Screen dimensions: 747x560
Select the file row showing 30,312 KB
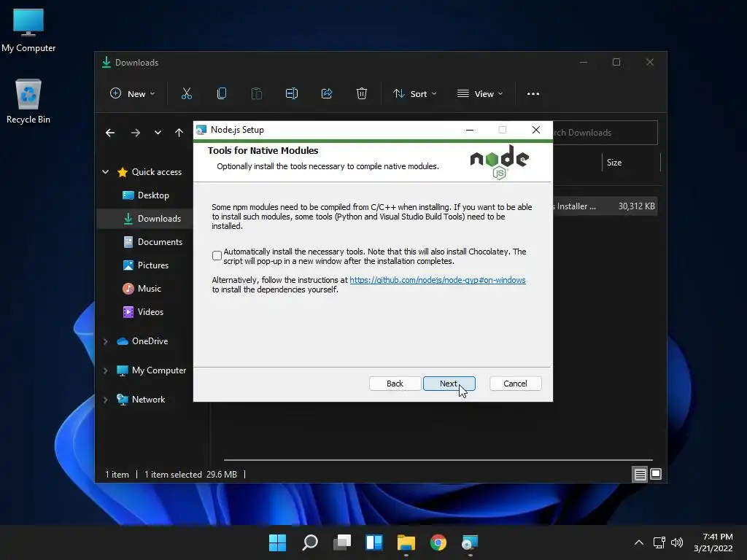pyautogui.click(x=605, y=206)
